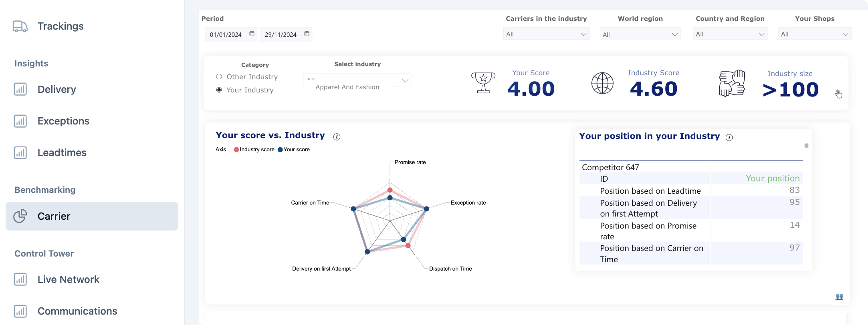Click info icon beside Your position in Industry

pyautogui.click(x=729, y=138)
